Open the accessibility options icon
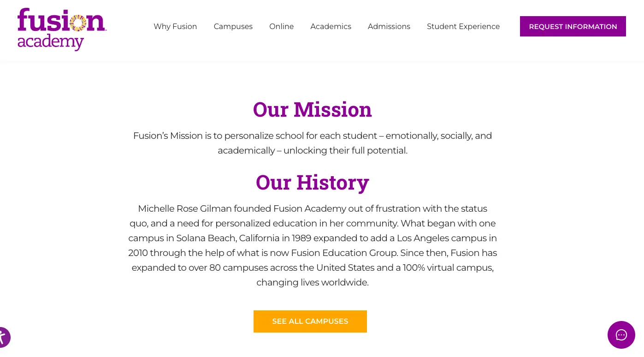Image resolution: width=644 pixels, height=357 pixels. click(x=3, y=337)
